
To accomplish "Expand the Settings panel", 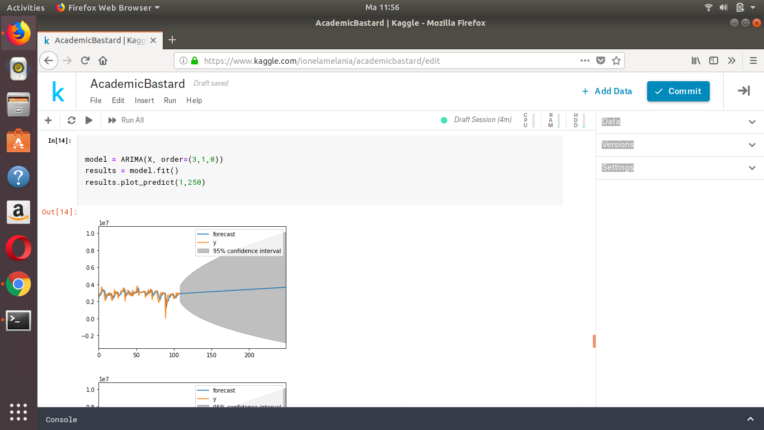I will pos(680,168).
